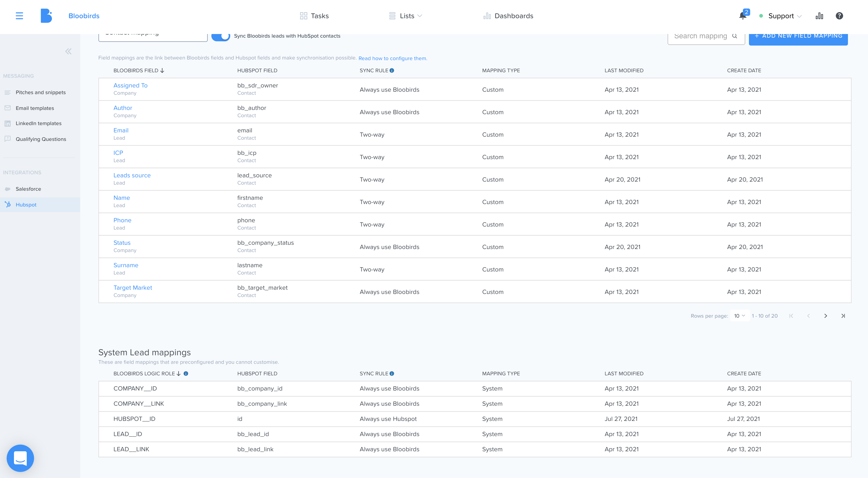Image resolution: width=868 pixels, height=478 pixels.
Task: Click the Bloobirds brand name link
Action: [84, 16]
